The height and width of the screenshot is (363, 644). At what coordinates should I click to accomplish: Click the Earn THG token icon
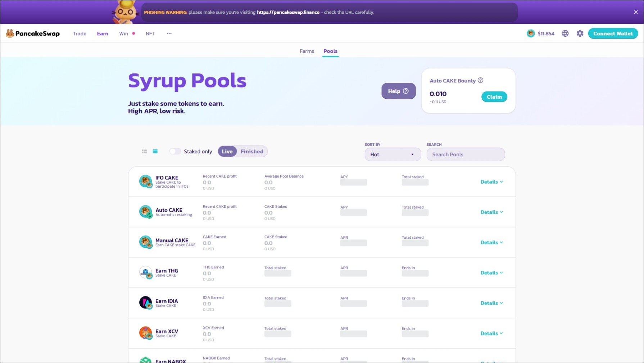tap(146, 272)
